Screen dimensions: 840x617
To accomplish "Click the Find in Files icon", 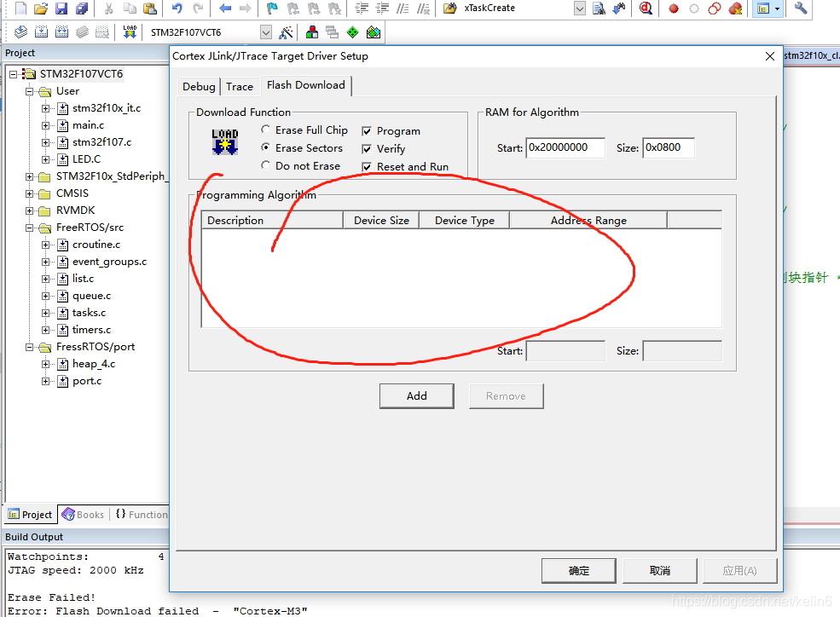I will point(450,8).
